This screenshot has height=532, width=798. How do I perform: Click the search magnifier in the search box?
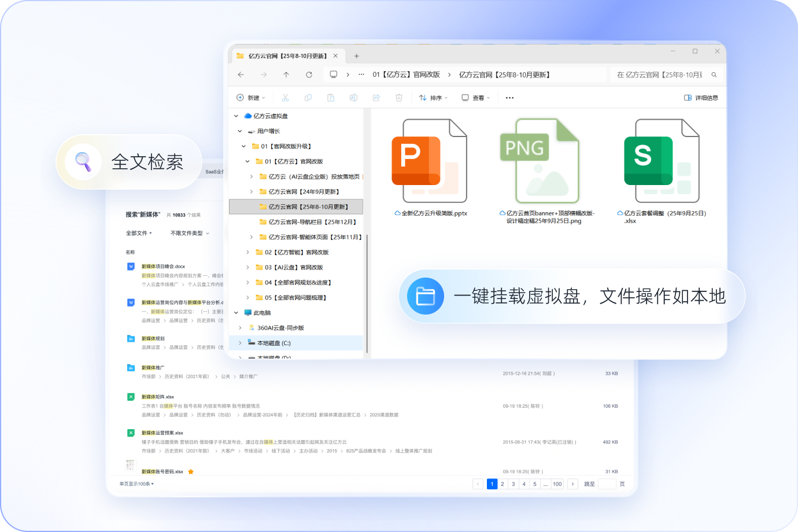pos(714,75)
